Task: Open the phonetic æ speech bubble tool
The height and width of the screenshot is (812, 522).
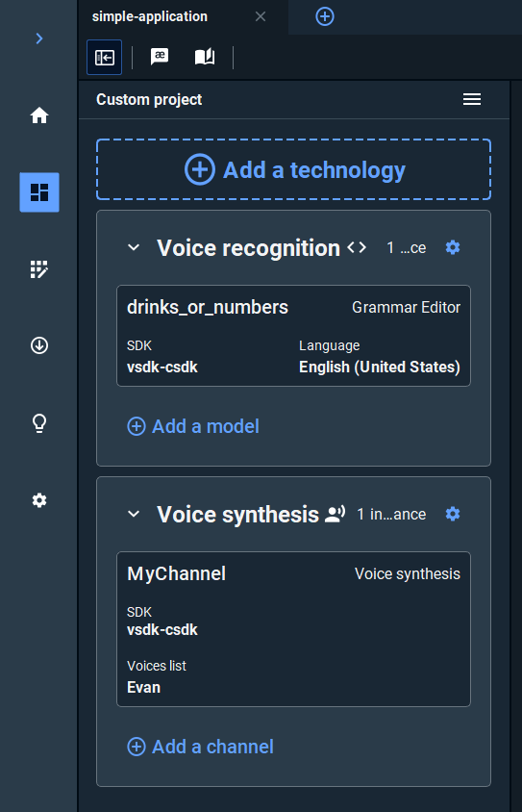Action: tap(160, 57)
